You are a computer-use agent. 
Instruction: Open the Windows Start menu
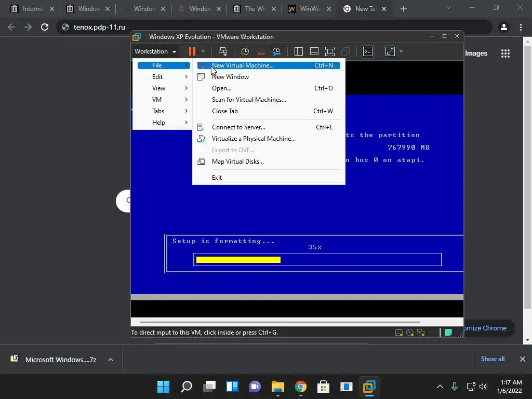tap(163, 387)
